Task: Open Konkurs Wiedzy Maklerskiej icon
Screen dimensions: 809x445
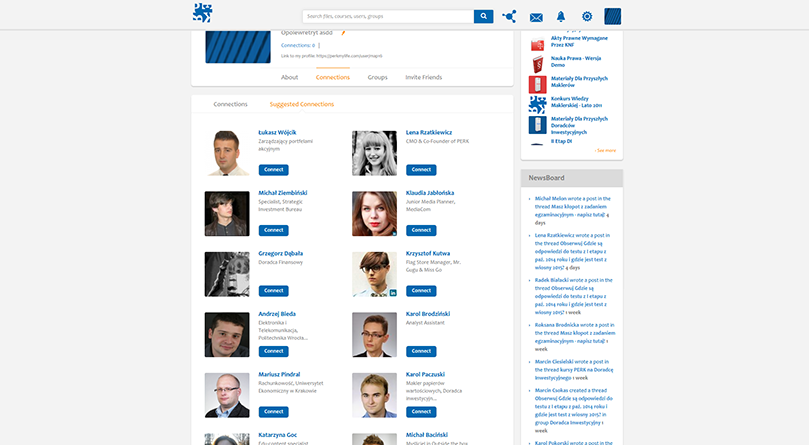Action: pyautogui.click(x=537, y=105)
